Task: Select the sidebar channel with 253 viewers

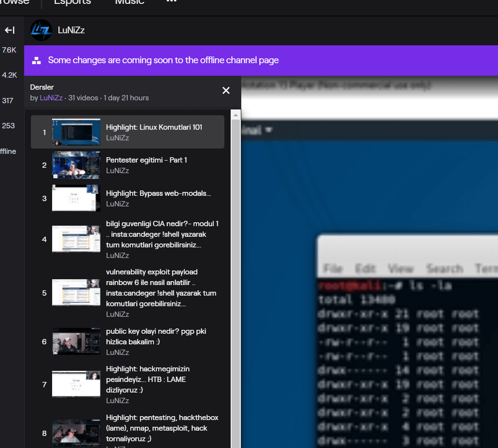Action: coord(8,126)
